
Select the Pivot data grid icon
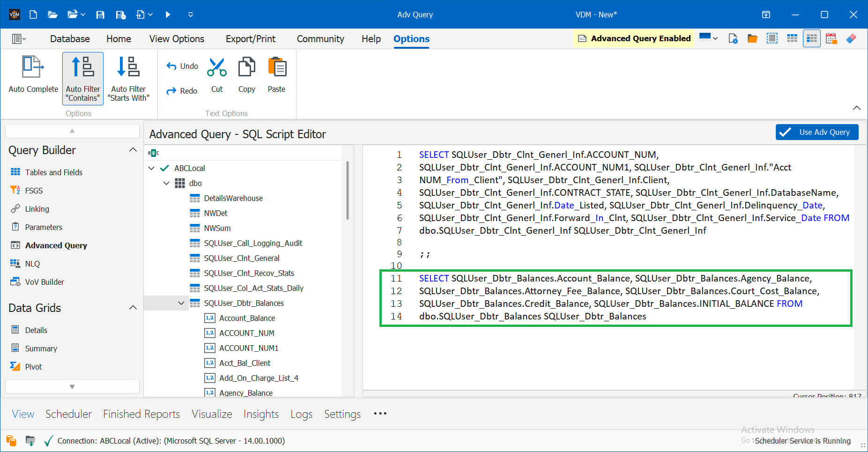[x=15, y=366]
